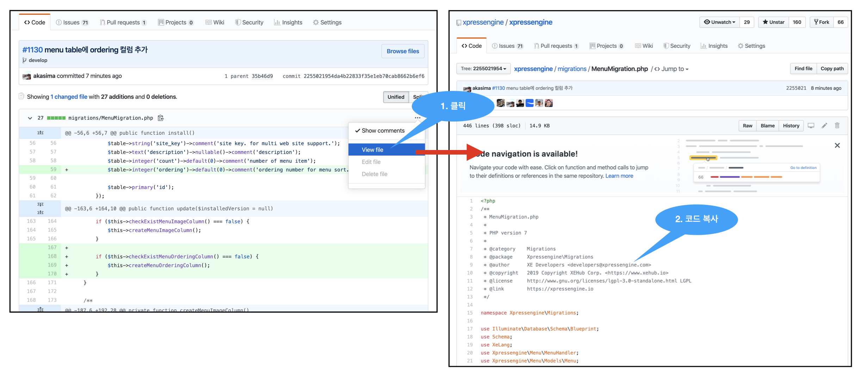Click the Raw button
This screenshot has width=868, height=388.
[747, 126]
